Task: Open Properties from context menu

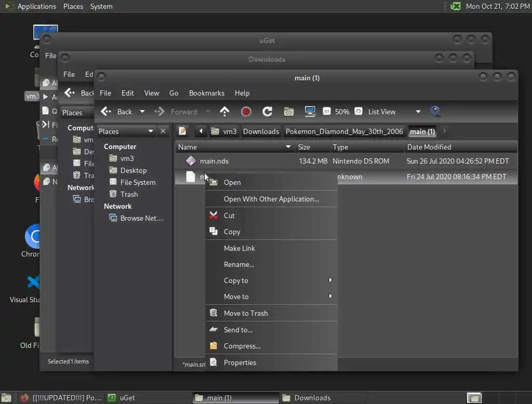Action: click(271, 362)
